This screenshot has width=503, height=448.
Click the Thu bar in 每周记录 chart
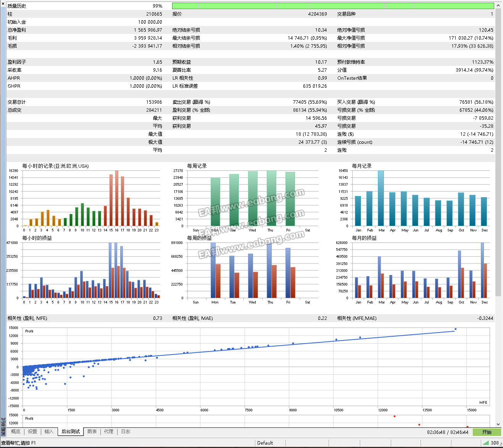pos(271,198)
